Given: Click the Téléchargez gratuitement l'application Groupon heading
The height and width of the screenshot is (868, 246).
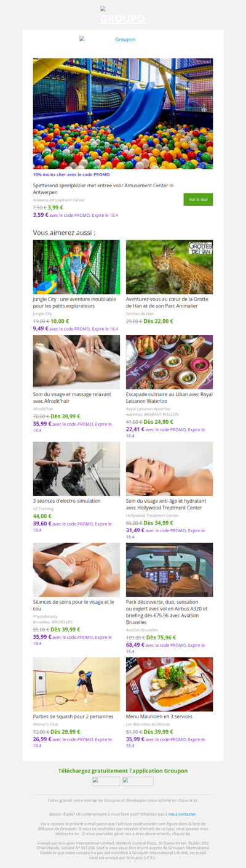Looking at the screenshot, I should pyautogui.click(x=123, y=771).
